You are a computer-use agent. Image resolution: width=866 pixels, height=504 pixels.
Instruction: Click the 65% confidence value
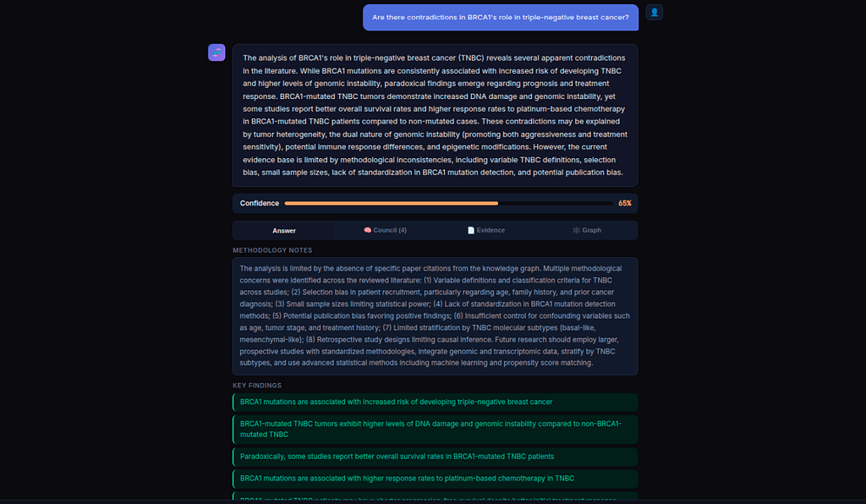pyautogui.click(x=625, y=203)
